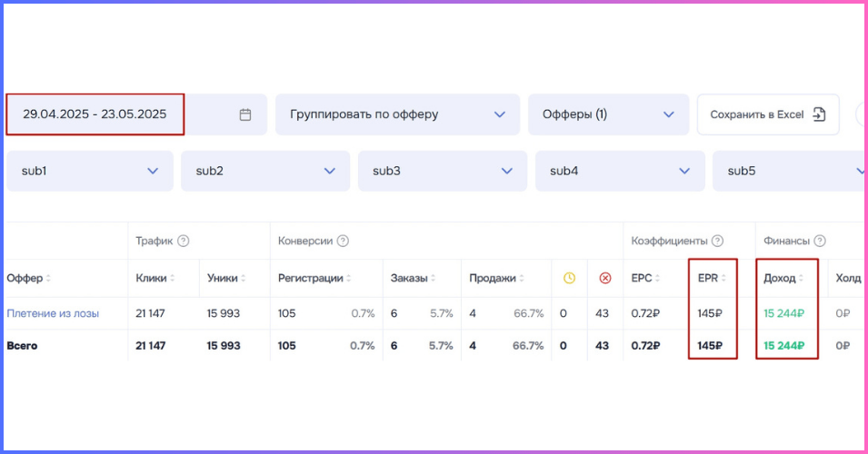Open the sub3 filter dropdown
Screen dimensions: 868x454
(443, 171)
